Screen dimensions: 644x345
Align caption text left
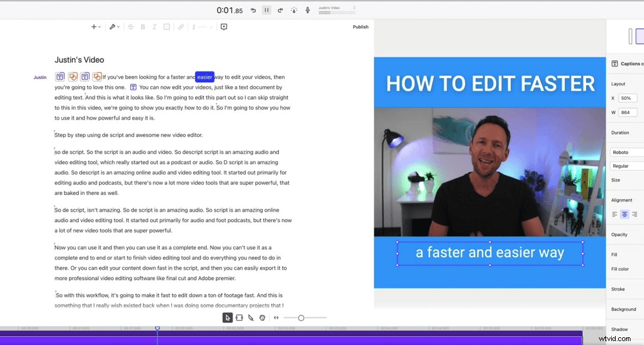tap(615, 214)
